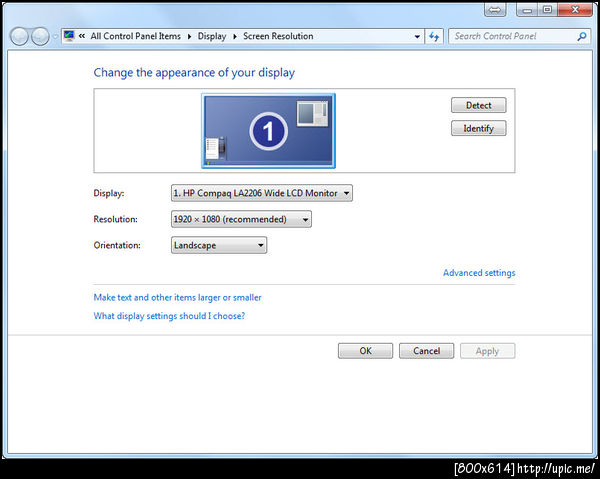
Task: Open Advanced settings link
Action: (479, 273)
